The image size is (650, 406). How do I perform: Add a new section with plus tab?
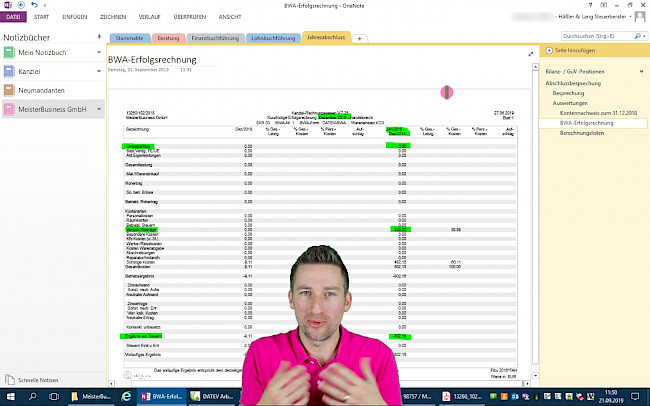(360, 38)
